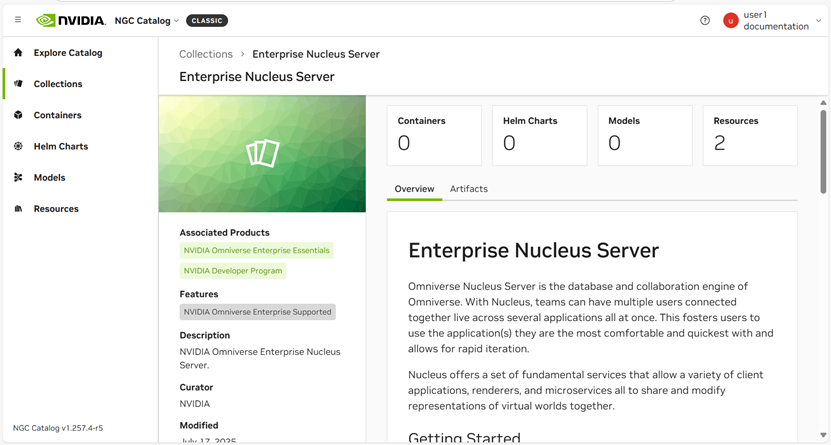
Task: Switch to the Artifacts tab
Action: tap(468, 189)
